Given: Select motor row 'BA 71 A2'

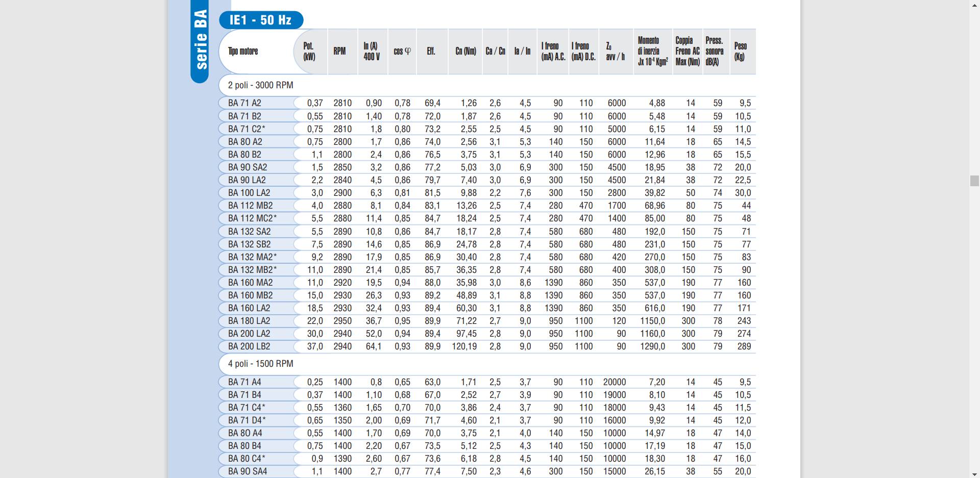Looking at the screenshot, I should [487, 103].
